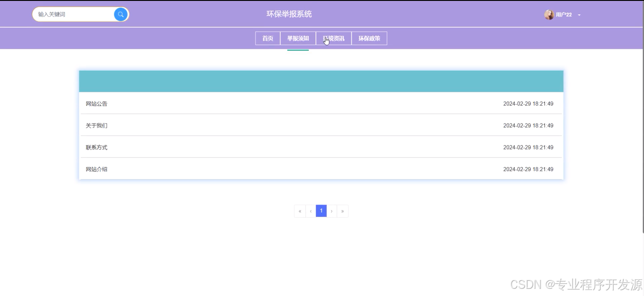Click the timestamp in the 网站公告 row
Image resolution: width=644 pixels, height=296 pixels.
(x=528, y=104)
